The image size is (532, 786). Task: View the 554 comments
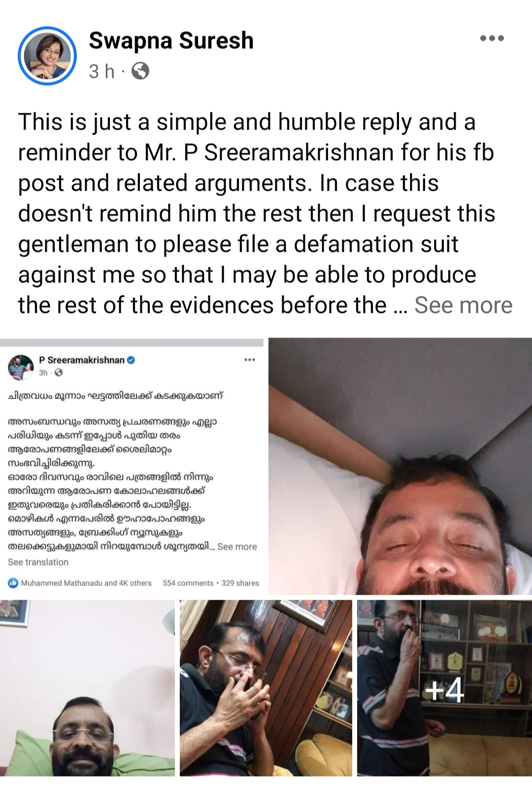188,583
